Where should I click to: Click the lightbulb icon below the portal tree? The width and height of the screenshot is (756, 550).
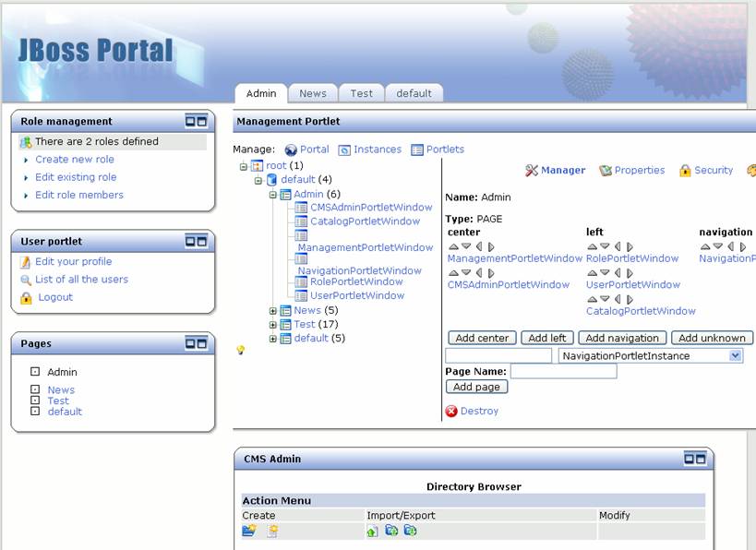241,350
